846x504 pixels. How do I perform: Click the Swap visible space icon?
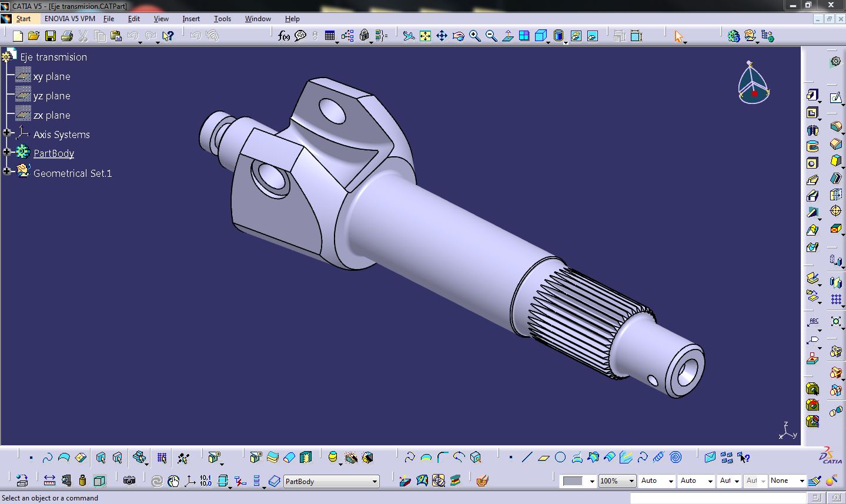pyautogui.click(x=593, y=36)
